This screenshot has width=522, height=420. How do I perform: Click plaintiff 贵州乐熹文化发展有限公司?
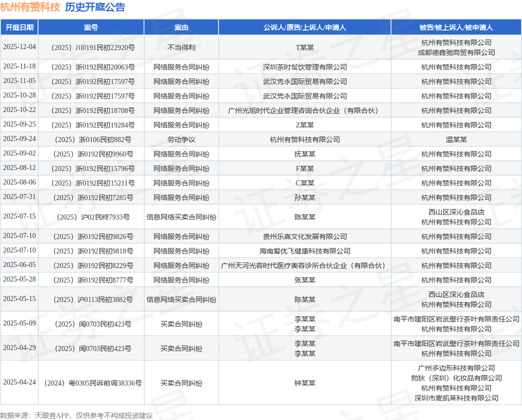point(304,236)
